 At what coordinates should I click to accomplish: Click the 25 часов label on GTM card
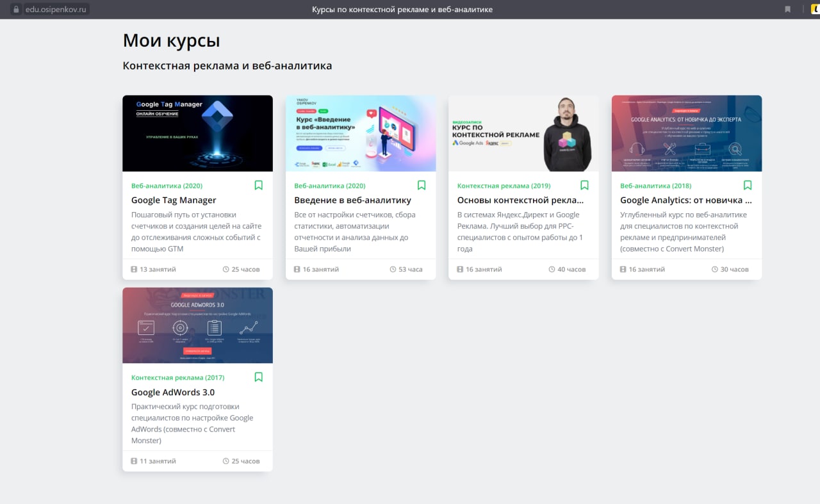[x=245, y=270]
